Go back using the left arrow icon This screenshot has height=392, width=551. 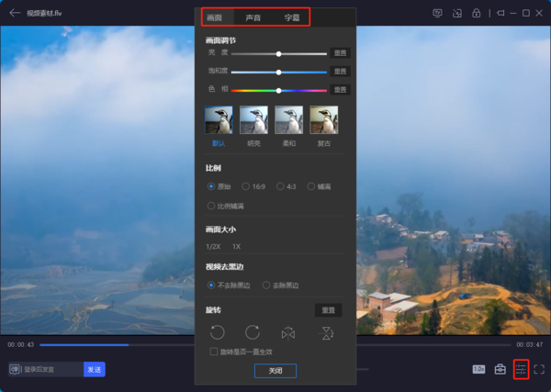[15, 13]
